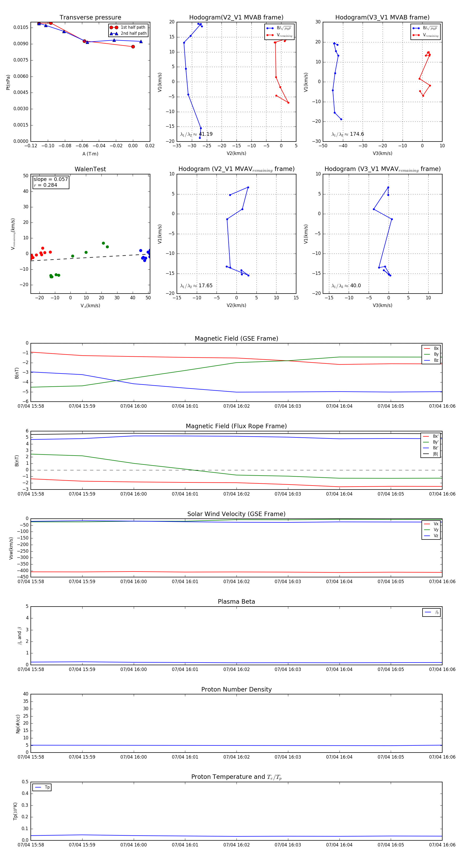This screenshot has height=868, width=473.
Task: Click the "A (T·m)" x-axis label
Action: click(90, 154)
